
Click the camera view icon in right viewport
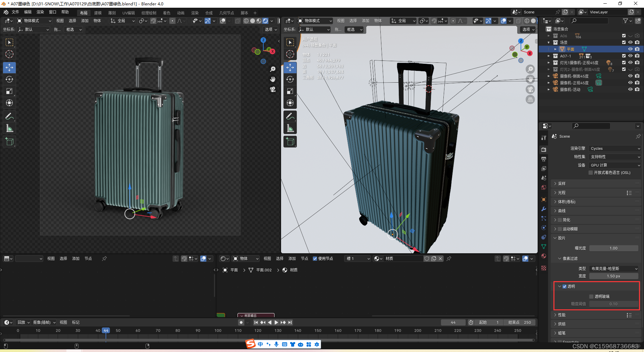click(530, 89)
